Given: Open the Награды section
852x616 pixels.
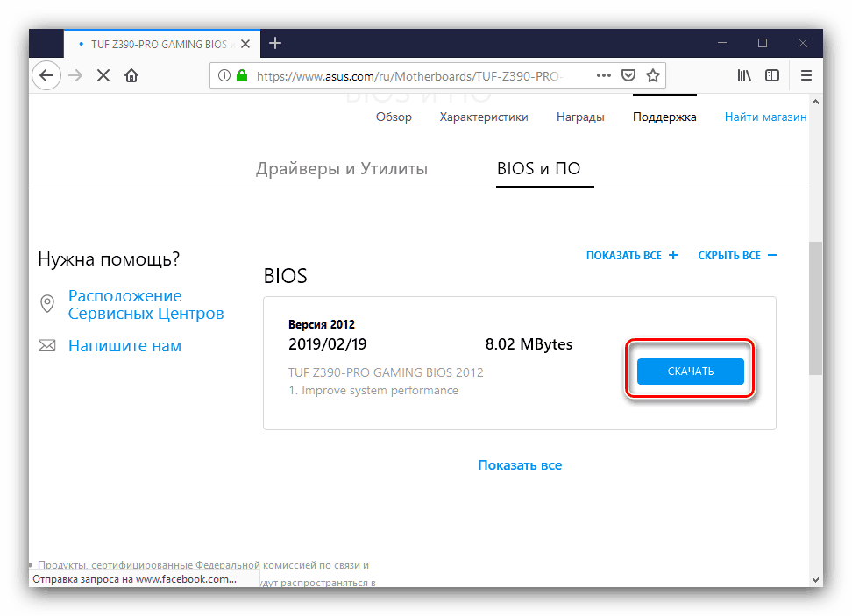Looking at the screenshot, I should 580,117.
